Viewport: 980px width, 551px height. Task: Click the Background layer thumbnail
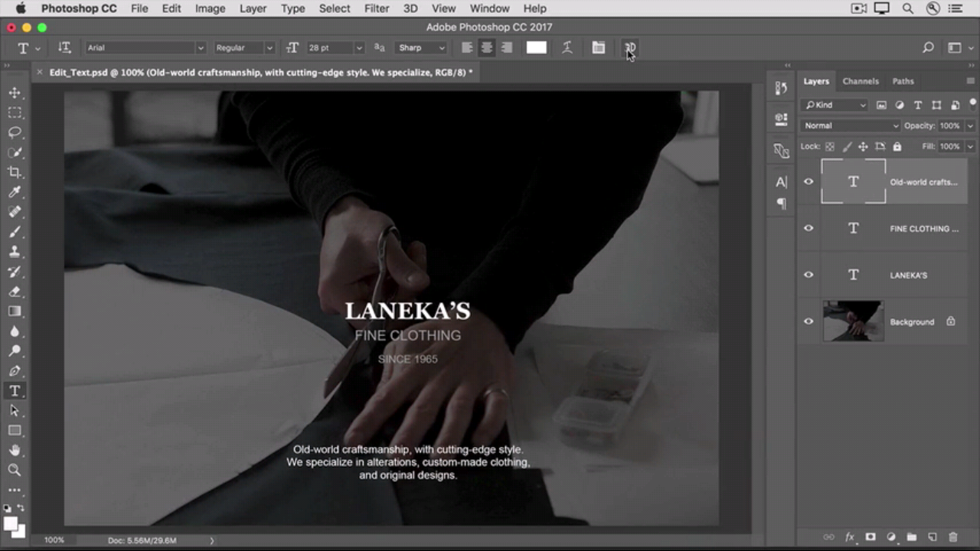coord(853,321)
